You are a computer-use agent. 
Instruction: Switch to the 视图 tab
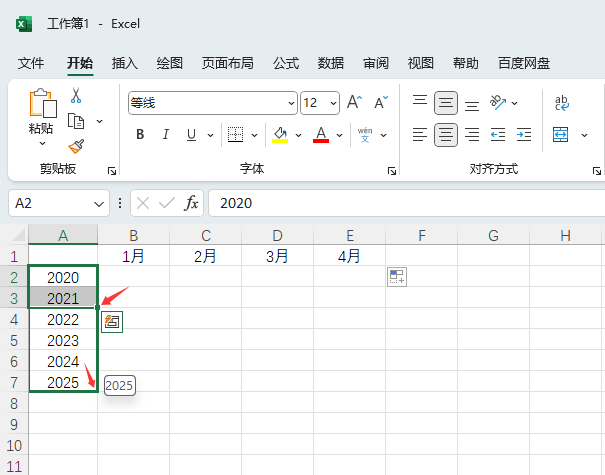pyautogui.click(x=421, y=63)
